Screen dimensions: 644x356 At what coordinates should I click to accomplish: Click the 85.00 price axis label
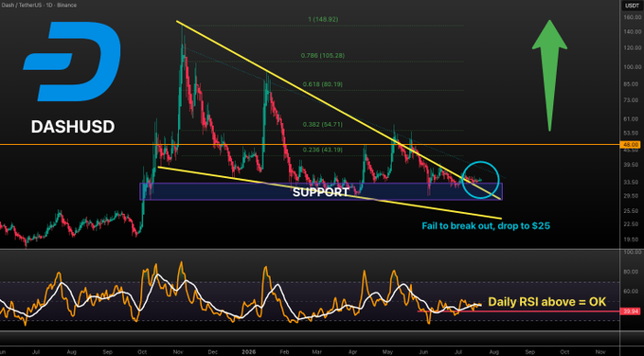632,85
